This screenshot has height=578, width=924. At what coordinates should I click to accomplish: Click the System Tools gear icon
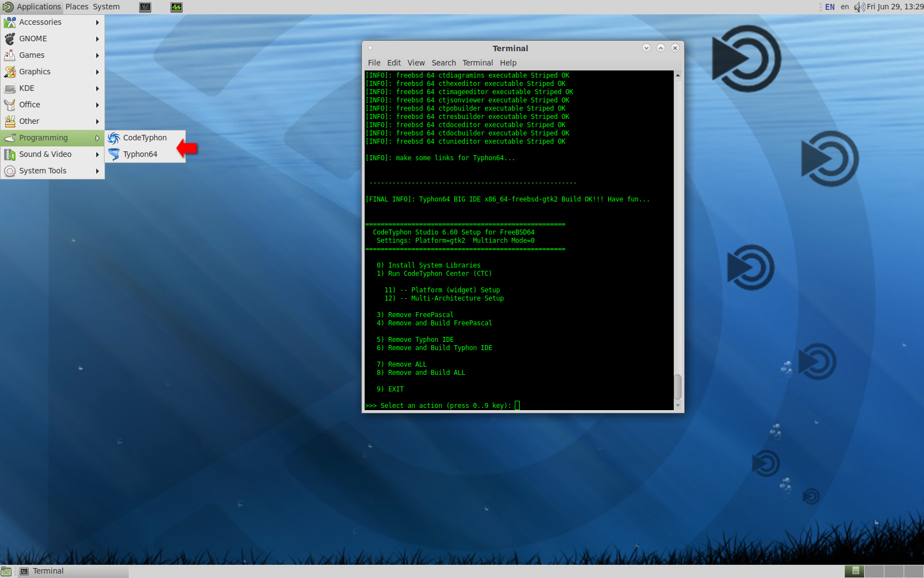point(10,171)
